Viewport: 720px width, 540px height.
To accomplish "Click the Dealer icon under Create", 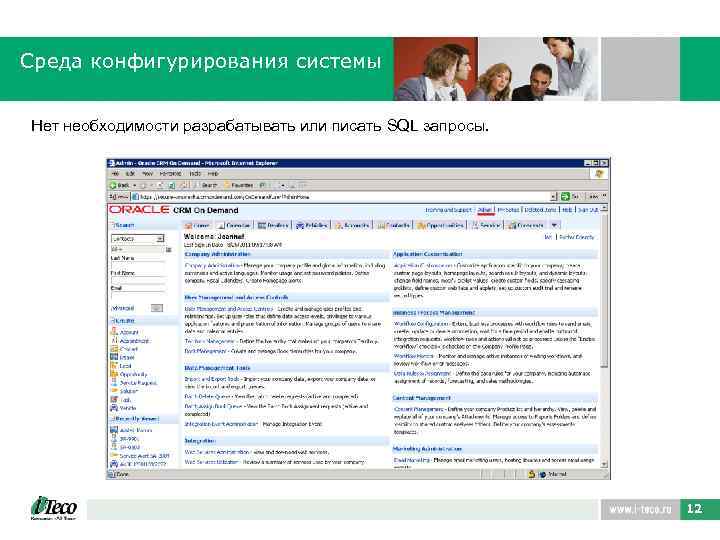I will [114, 357].
